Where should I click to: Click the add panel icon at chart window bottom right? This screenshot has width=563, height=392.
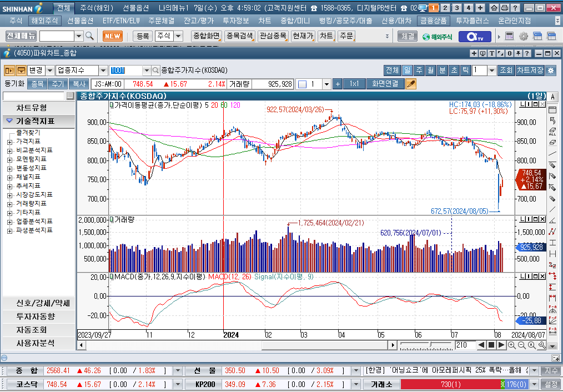point(555,358)
